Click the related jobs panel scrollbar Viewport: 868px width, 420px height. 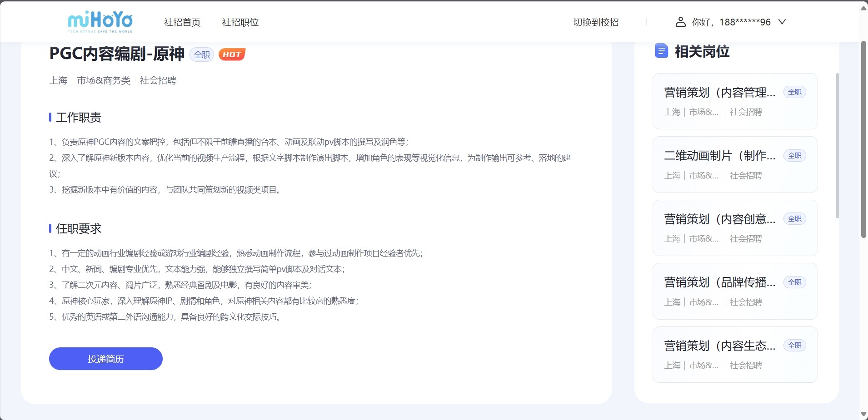pos(837,145)
